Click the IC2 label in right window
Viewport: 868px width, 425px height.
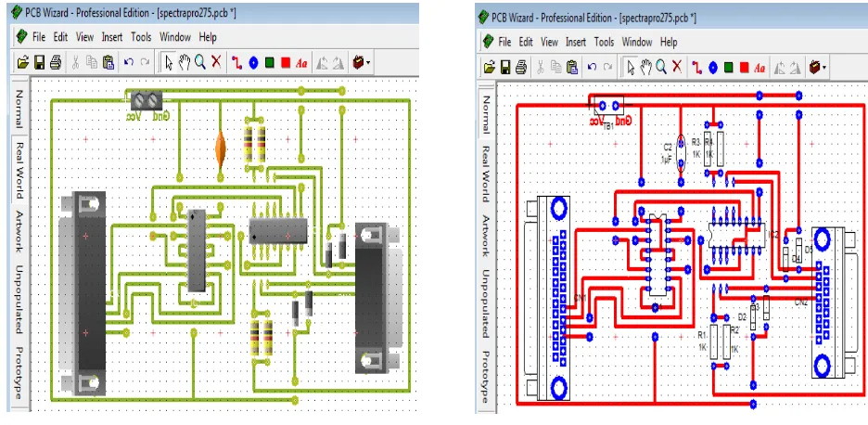pyautogui.click(x=773, y=235)
